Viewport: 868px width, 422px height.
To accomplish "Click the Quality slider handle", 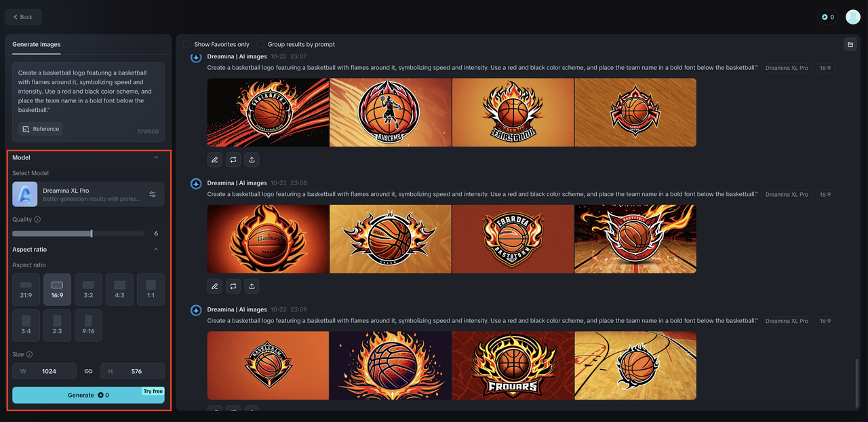I will (x=92, y=233).
